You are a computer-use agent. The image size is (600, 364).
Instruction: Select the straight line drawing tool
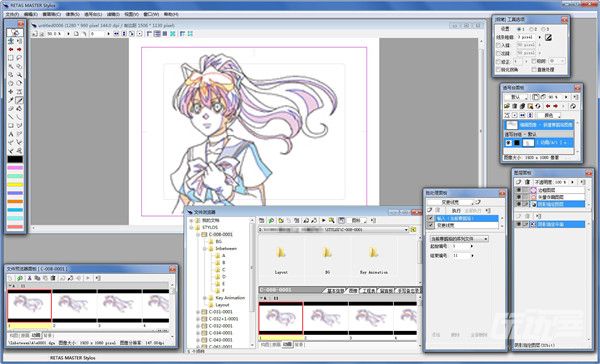[11, 117]
